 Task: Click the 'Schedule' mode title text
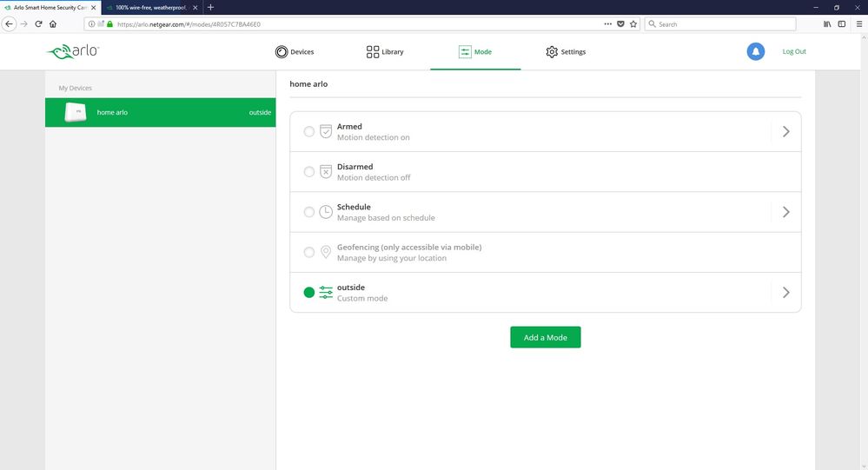(x=354, y=207)
